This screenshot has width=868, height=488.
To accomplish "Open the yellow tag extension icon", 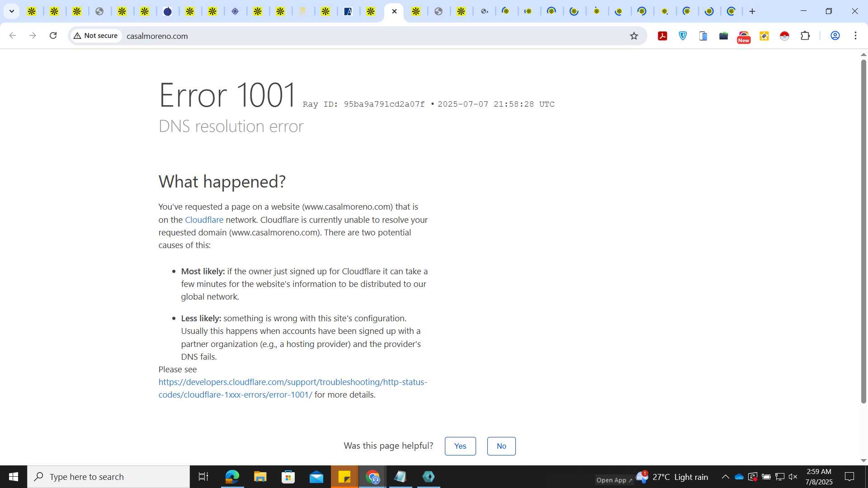I will click(x=764, y=36).
